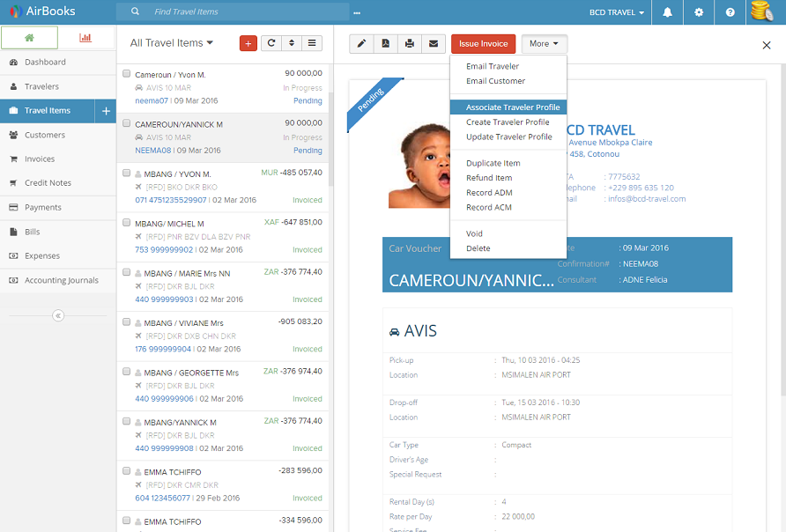Tick the checkbox for MBANG / MARIE Mrs NN
This screenshot has height=532, width=786.
[126, 272]
